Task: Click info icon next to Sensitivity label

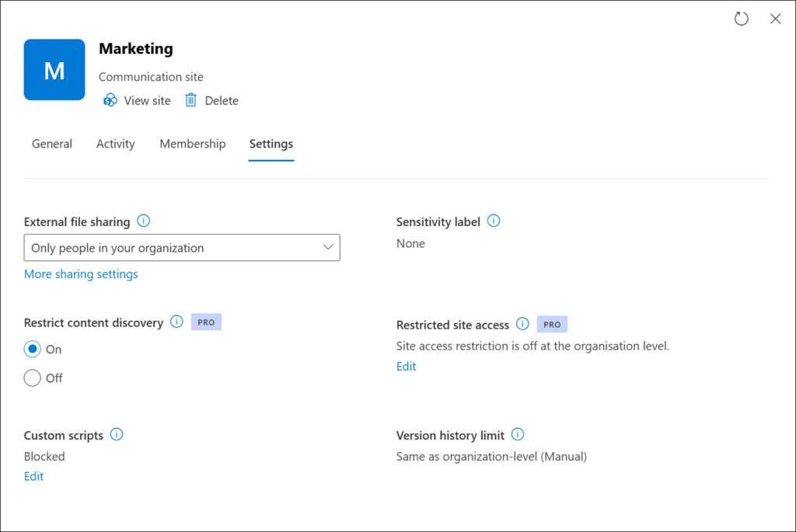Action: click(494, 221)
